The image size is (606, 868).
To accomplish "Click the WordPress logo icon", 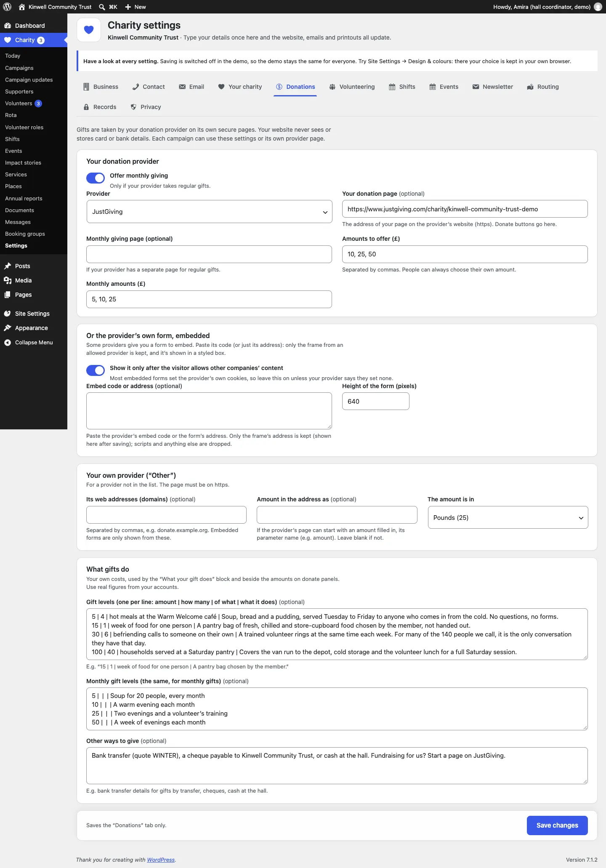I will pos(7,7).
